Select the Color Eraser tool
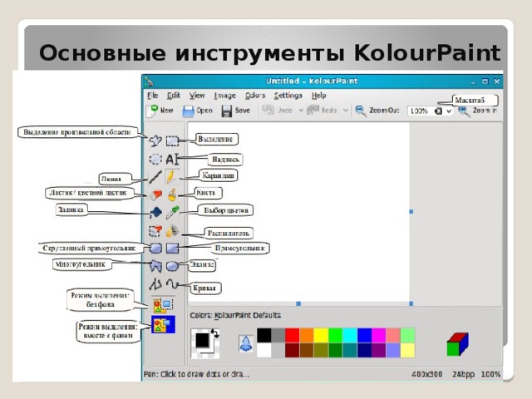 pos(155,231)
